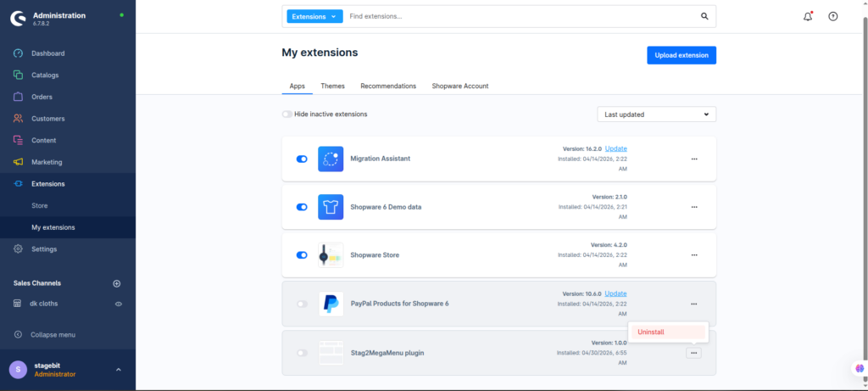This screenshot has height=391, width=868.
Task: Open the Orders bag icon
Action: 19,97
